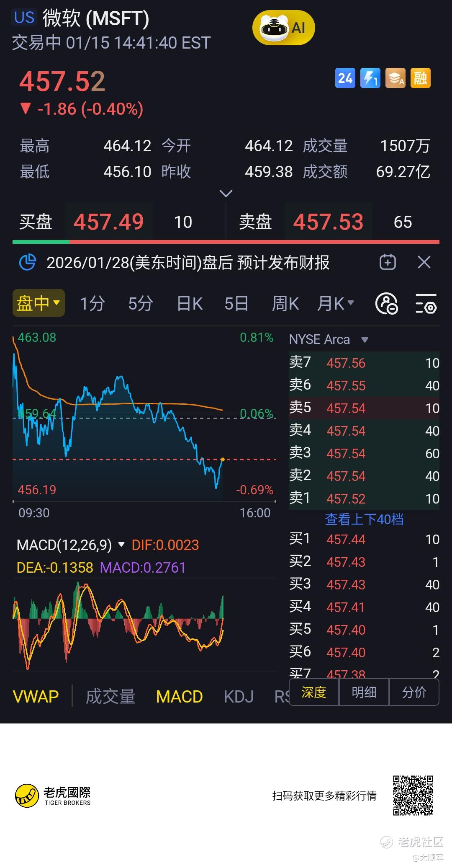
Task: Tap the blue 24-hour trading badge
Action: coord(345,78)
